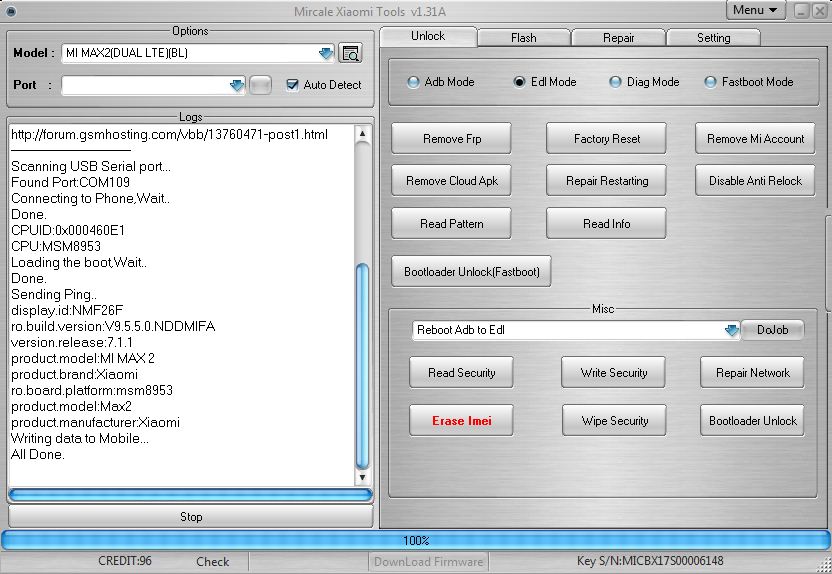Screen dimensions: 832x574
Task: Open the Model dropdown list
Action: click(326, 53)
